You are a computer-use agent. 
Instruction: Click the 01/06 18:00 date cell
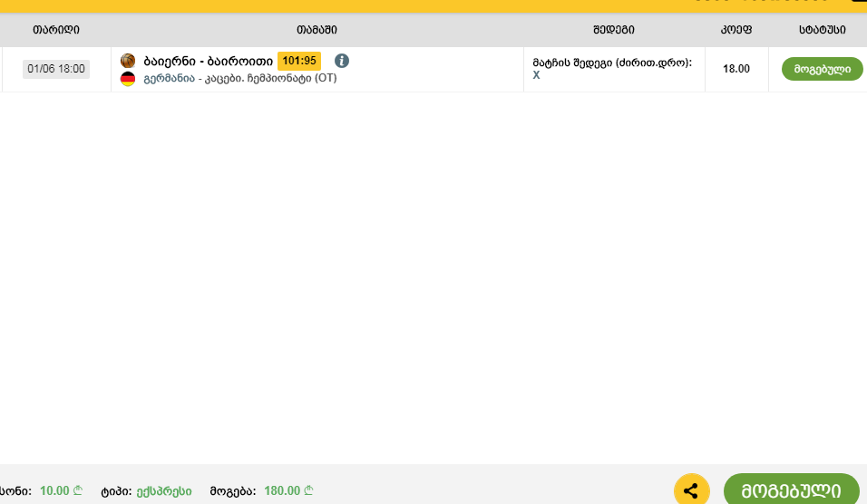click(56, 69)
